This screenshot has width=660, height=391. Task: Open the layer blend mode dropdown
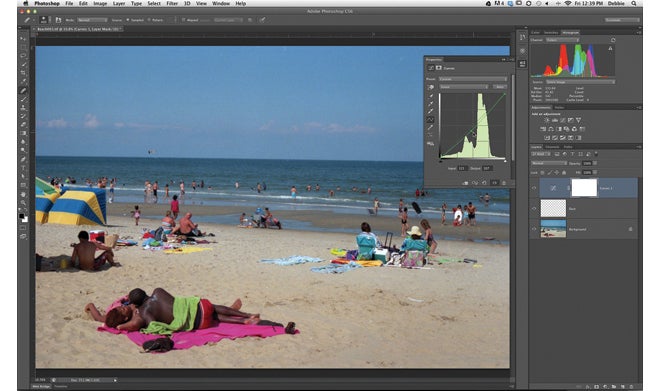point(549,163)
